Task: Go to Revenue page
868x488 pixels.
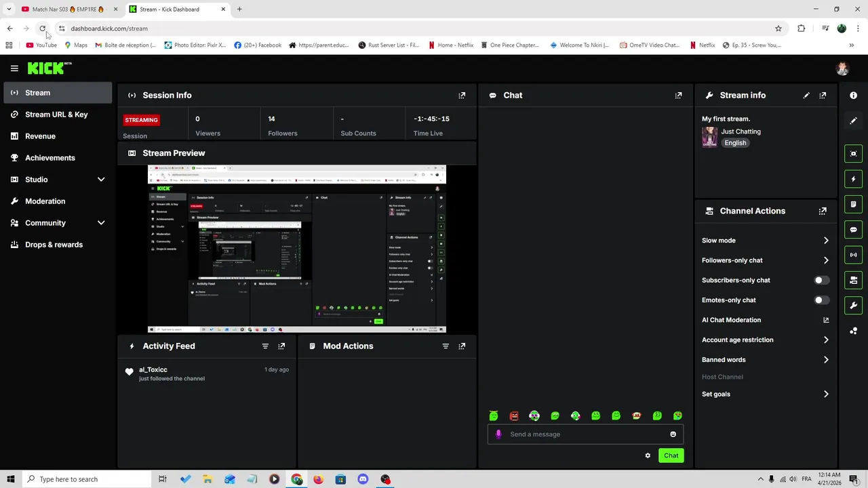Action: tap(58, 136)
